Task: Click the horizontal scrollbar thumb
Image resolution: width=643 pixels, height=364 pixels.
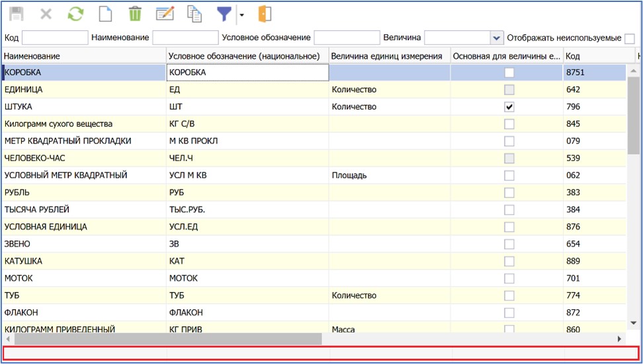Action: 167,338
